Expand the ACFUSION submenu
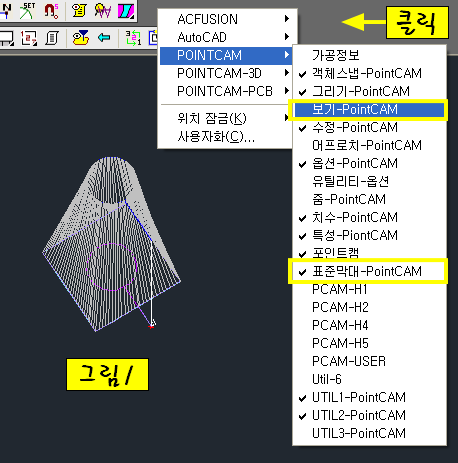458x463 pixels. point(227,19)
